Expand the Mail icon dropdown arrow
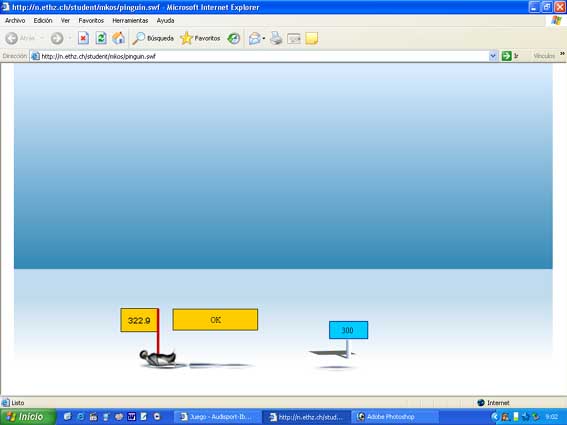The width and height of the screenshot is (567, 425). 264,38
